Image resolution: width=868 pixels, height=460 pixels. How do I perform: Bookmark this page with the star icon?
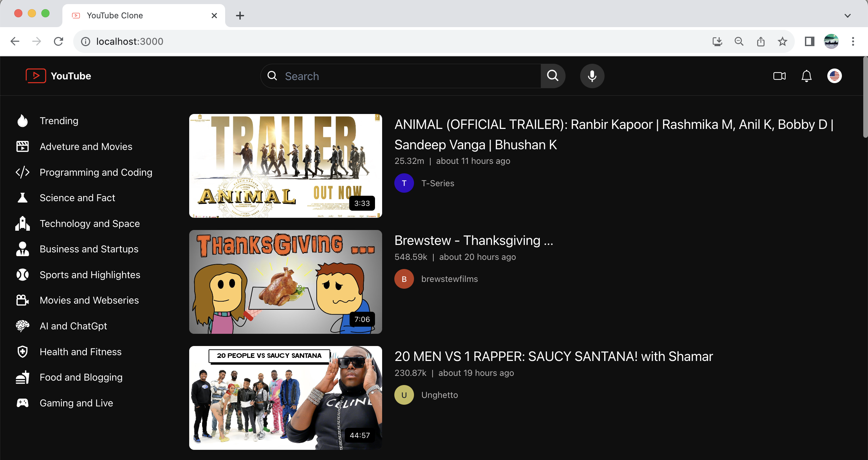coord(783,41)
